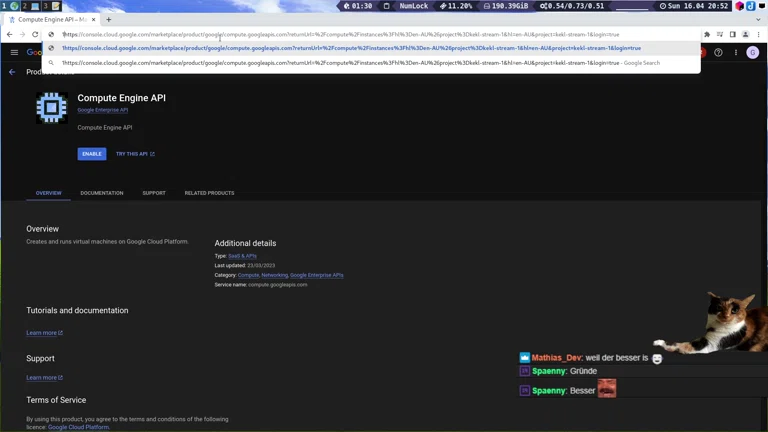The height and width of the screenshot is (432, 768).
Task: Click the Google logo in console header
Action: pos(34,52)
